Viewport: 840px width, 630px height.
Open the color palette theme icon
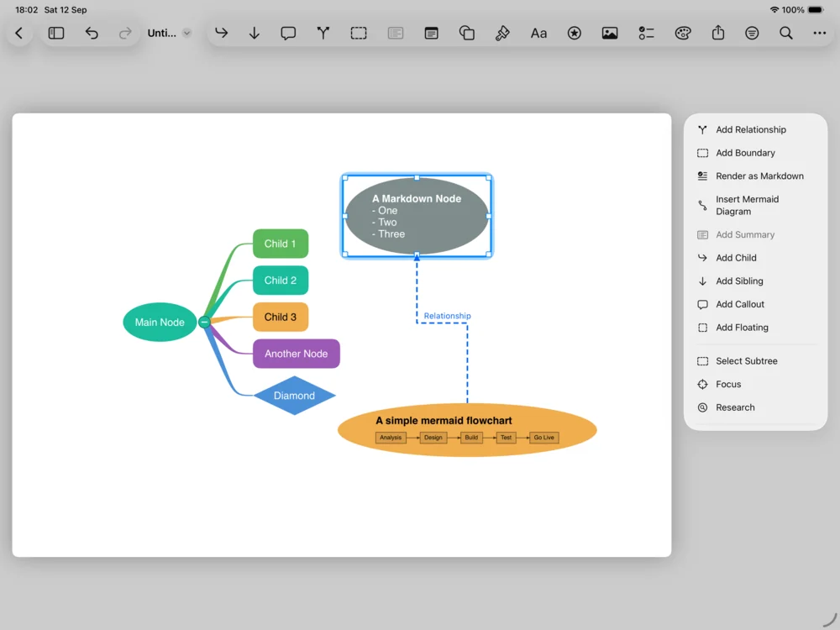point(682,34)
